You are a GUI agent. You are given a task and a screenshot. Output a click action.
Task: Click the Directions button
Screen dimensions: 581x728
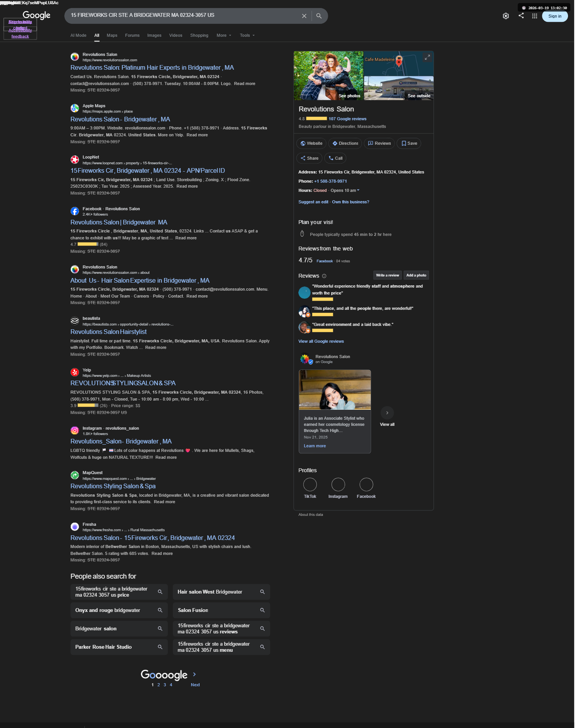345,144
